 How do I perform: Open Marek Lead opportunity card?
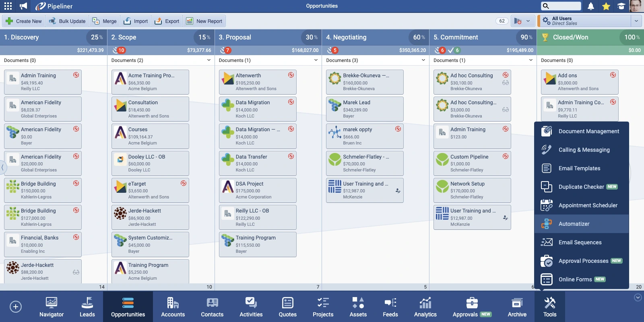[365, 109]
